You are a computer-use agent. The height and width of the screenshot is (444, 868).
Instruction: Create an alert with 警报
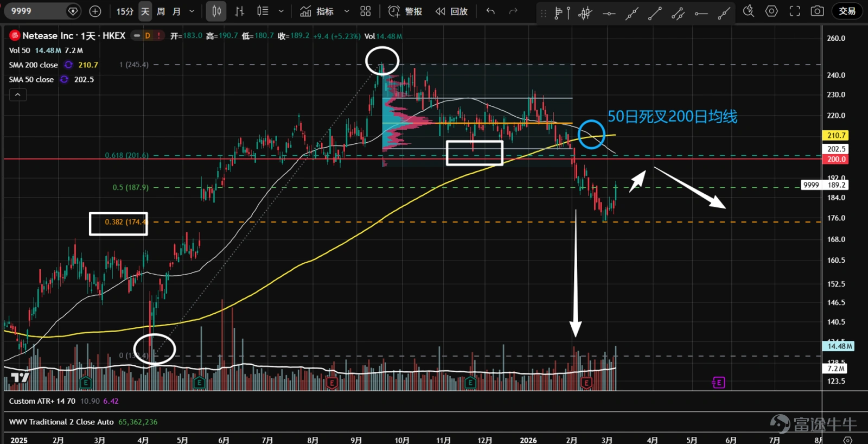coord(405,11)
